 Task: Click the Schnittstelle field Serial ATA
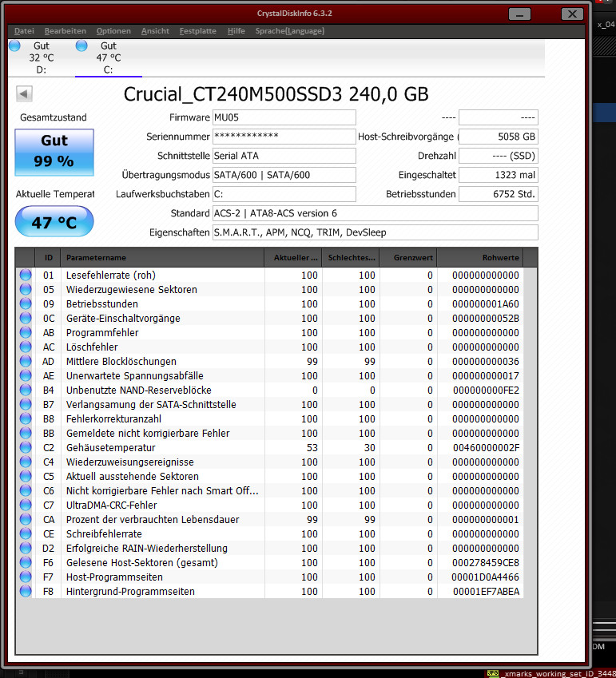point(284,156)
